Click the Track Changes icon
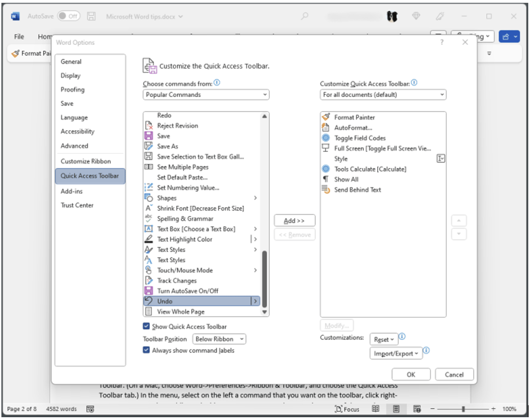The width and height of the screenshot is (530, 420). pos(149,280)
